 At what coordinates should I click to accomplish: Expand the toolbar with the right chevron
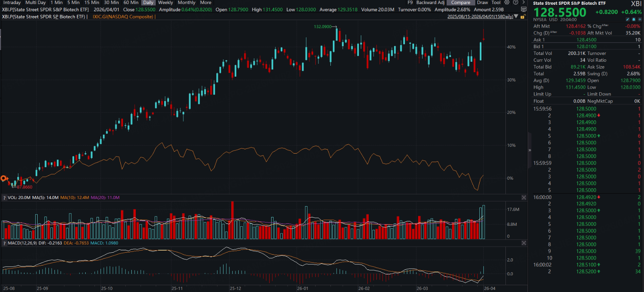(x=523, y=2)
